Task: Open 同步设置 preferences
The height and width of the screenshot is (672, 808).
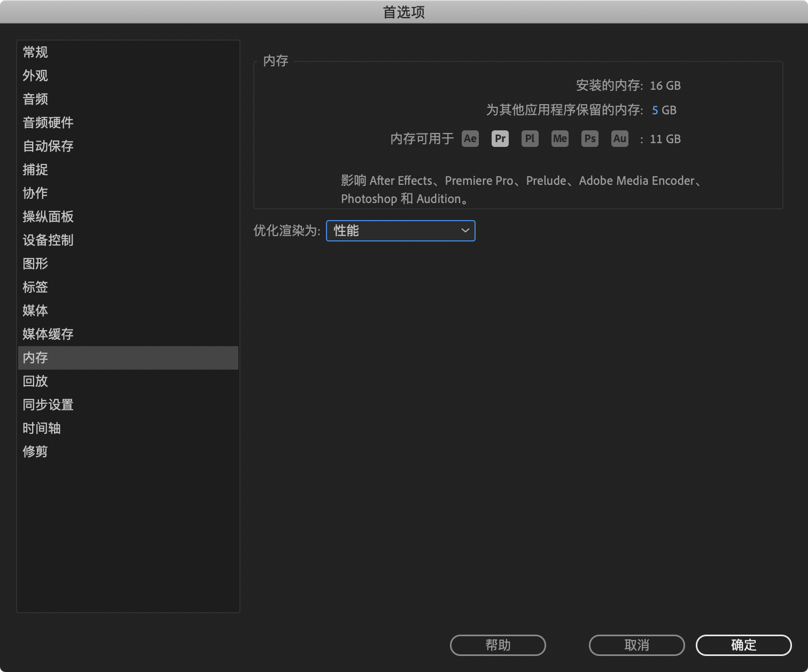Action: [128, 405]
